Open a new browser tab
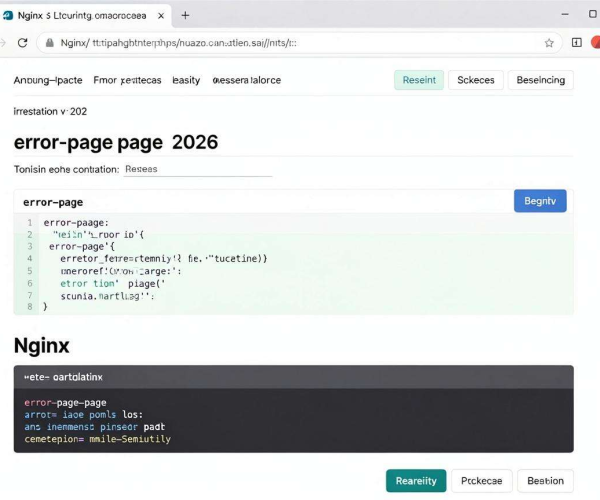The image size is (600, 500). point(185,15)
